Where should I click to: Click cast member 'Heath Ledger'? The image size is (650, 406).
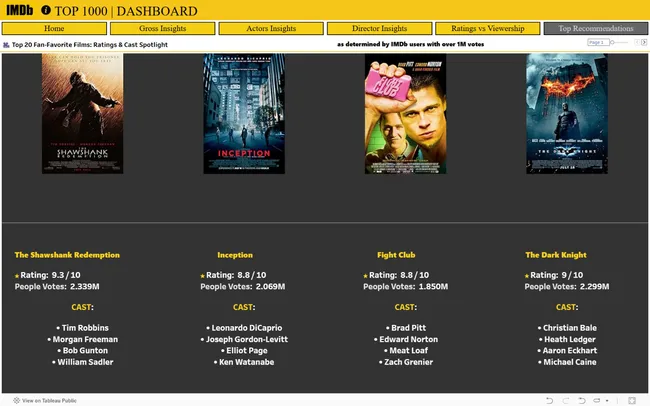pos(570,339)
